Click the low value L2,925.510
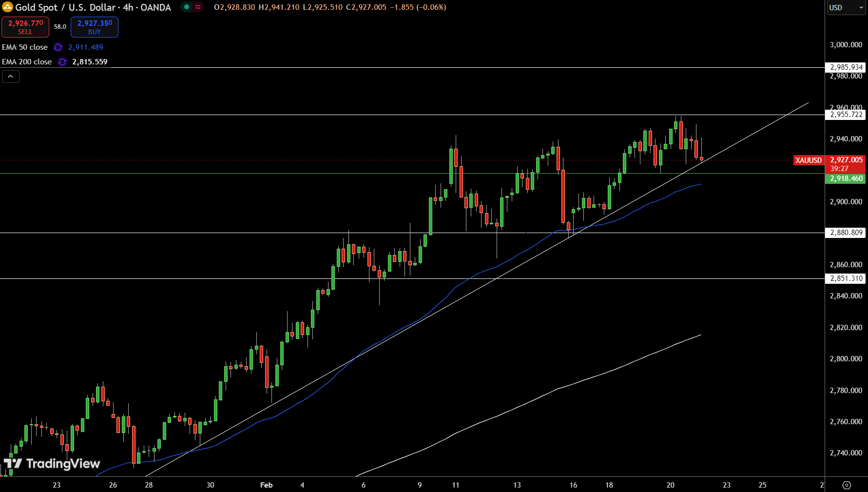868x492 pixels. tap(323, 7)
